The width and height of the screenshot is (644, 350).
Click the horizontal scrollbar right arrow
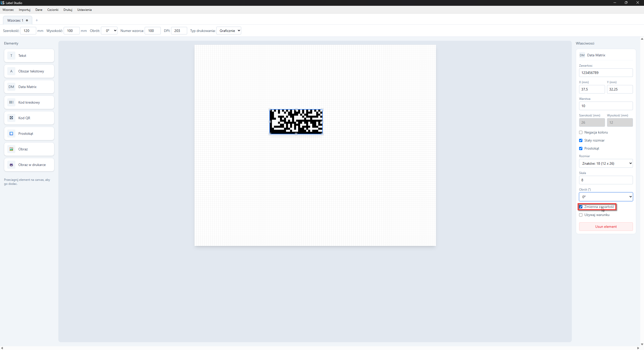coord(638,348)
